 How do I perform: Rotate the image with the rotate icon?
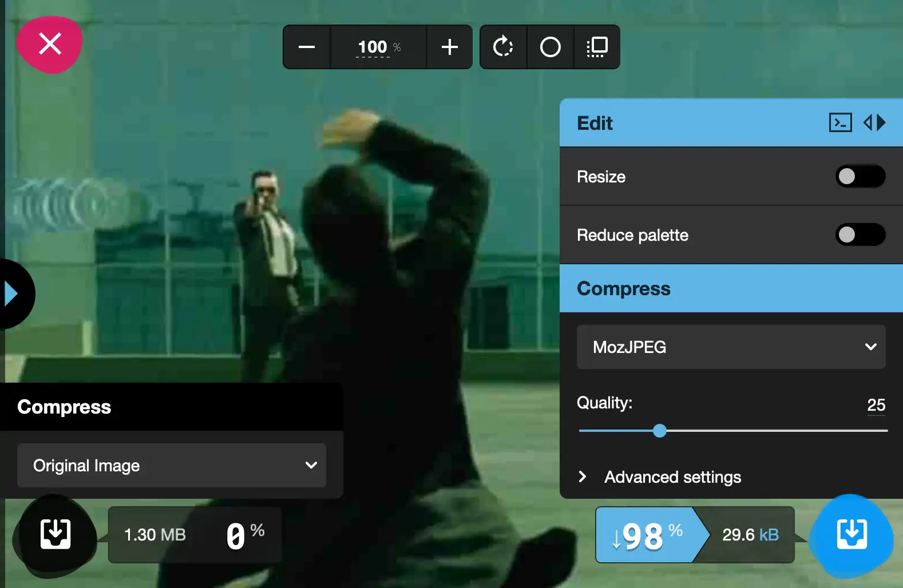pos(503,47)
